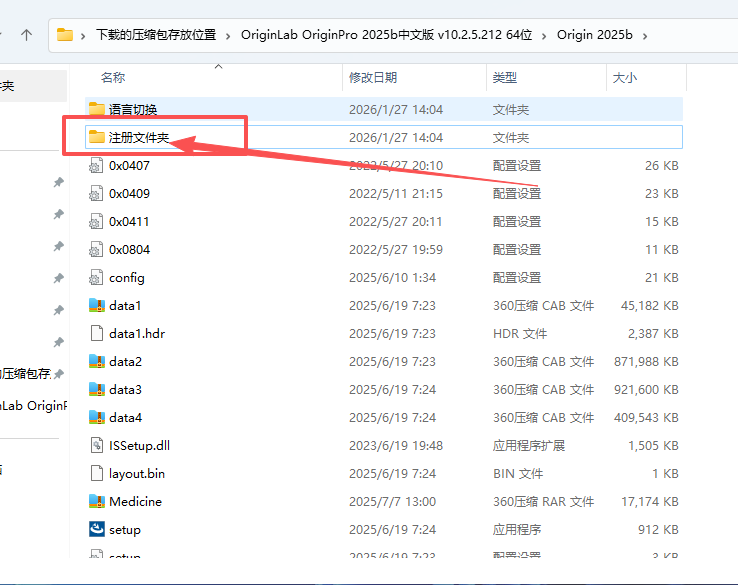This screenshot has height=585, width=738.
Task: Toggle the sort-direction arrow above 名称 column
Action: click(218, 66)
